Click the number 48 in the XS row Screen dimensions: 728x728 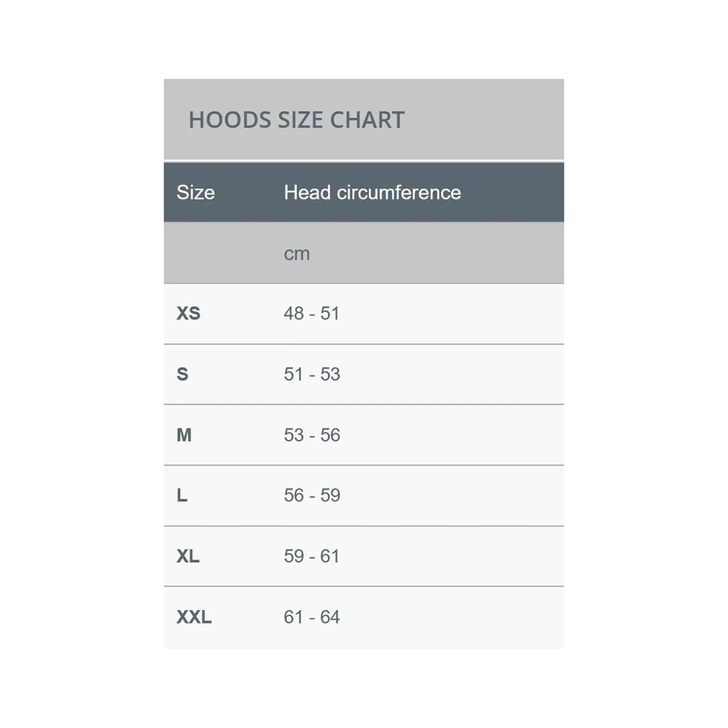click(x=294, y=314)
